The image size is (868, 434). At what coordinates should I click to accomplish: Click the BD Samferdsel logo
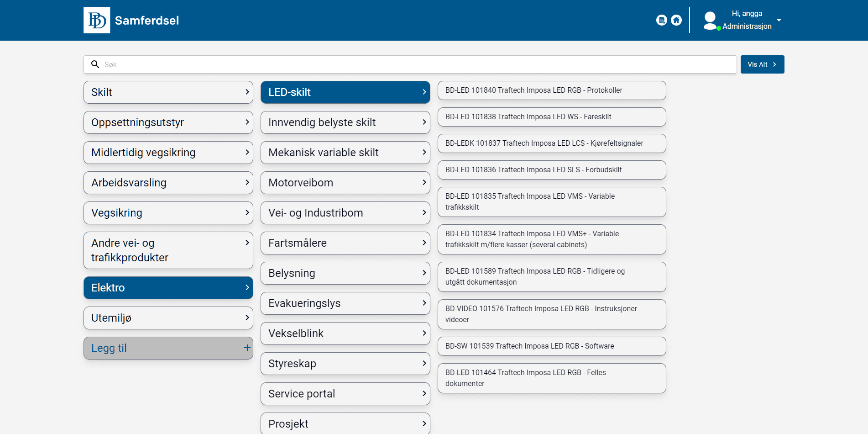click(131, 20)
